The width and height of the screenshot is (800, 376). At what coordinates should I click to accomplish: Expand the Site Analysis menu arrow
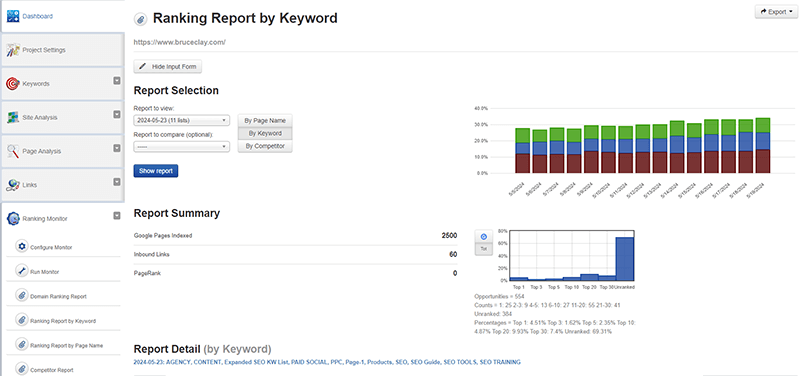pos(116,114)
